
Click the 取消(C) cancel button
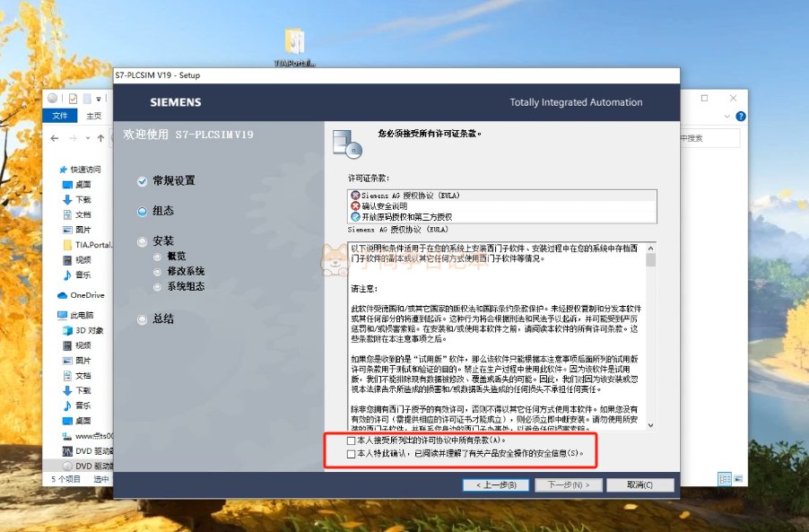coord(639,485)
